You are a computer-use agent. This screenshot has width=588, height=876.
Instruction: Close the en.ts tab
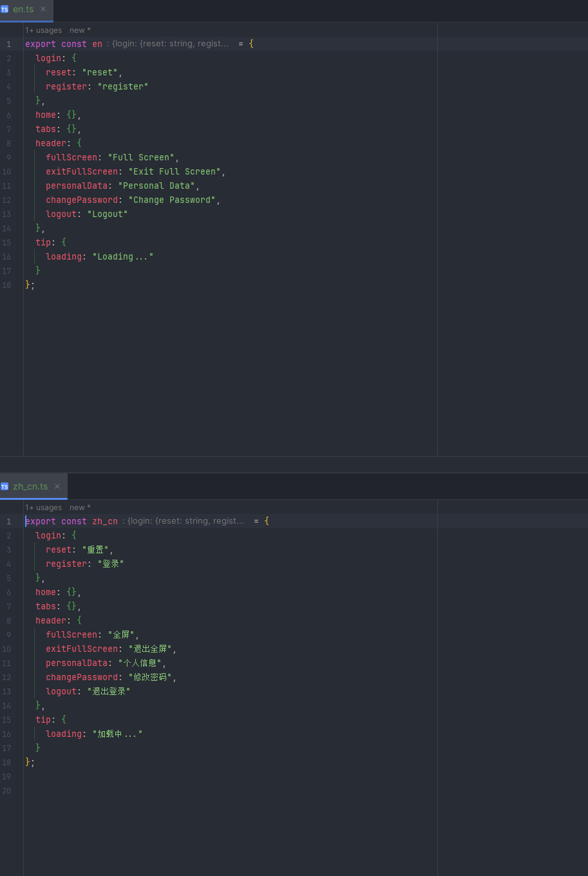(x=43, y=10)
